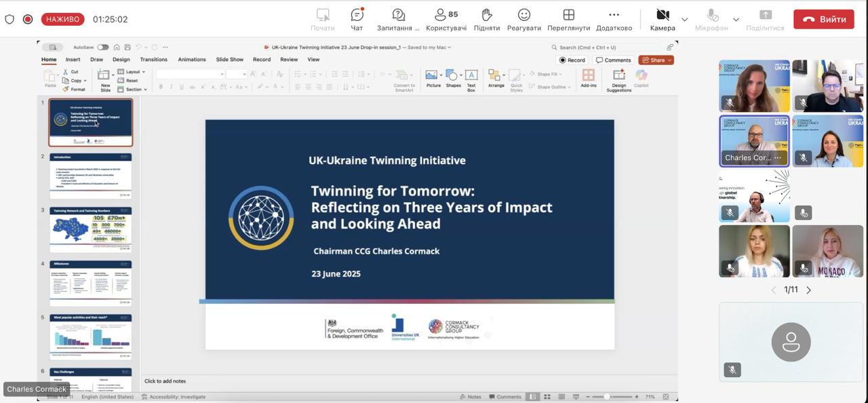This screenshot has width=868, height=403.
Task: Select Charles Cormack's video tile
Action: click(x=754, y=140)
